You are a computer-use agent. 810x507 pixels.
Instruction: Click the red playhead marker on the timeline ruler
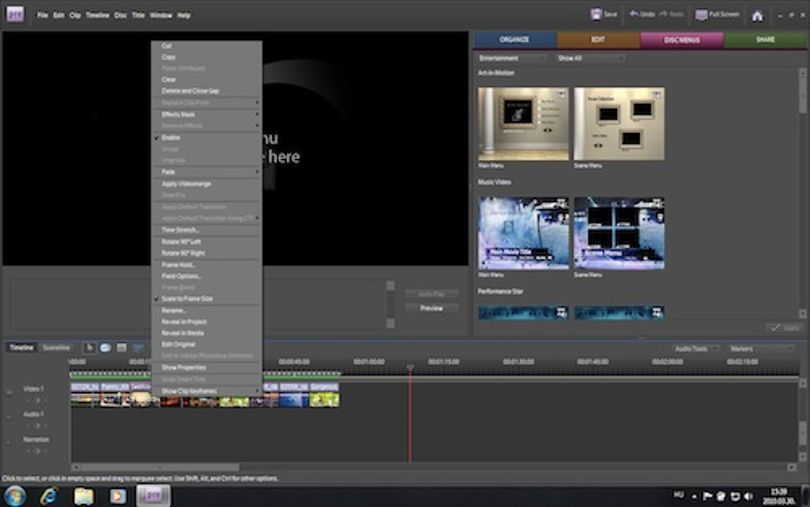point(410,367)
